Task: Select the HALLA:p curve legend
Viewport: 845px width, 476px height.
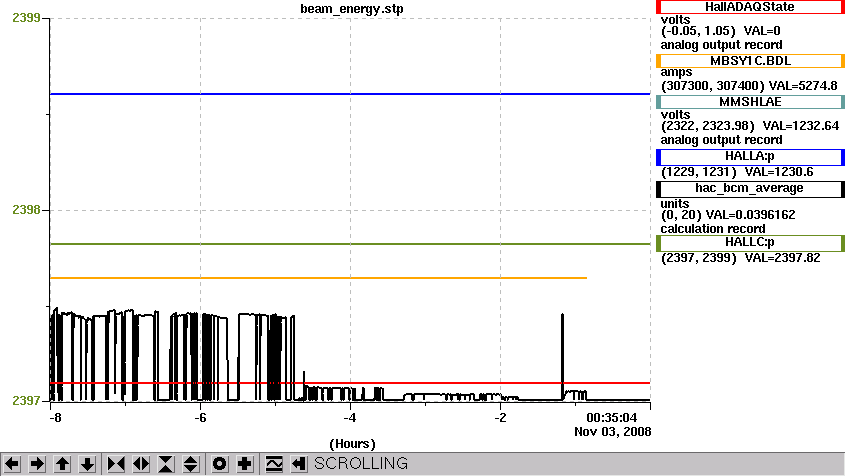Action: point(750,157)
